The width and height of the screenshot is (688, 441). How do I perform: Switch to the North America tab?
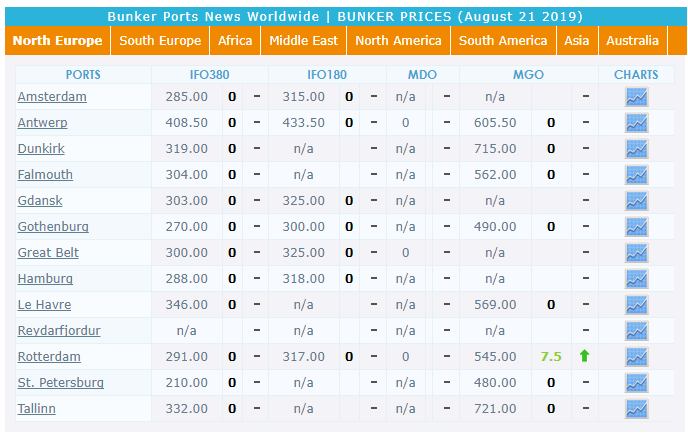tap(398, 40)
